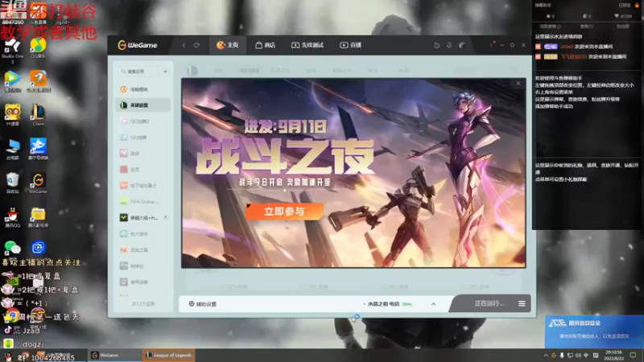This screenshot has width=644, height=362.
Task: Open the 直播 live tab
Action: coord(350,45)
